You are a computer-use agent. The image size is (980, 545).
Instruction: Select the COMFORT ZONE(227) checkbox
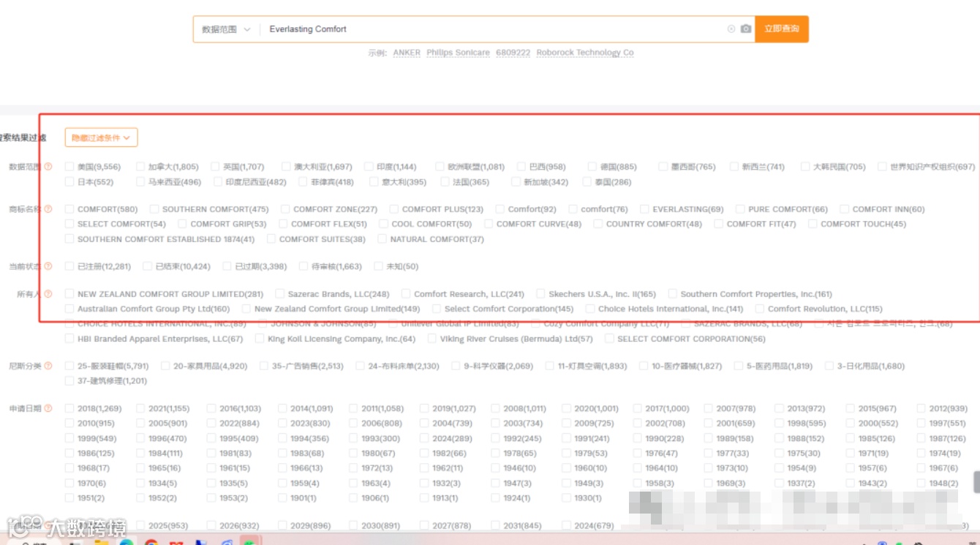coord(286,209)
